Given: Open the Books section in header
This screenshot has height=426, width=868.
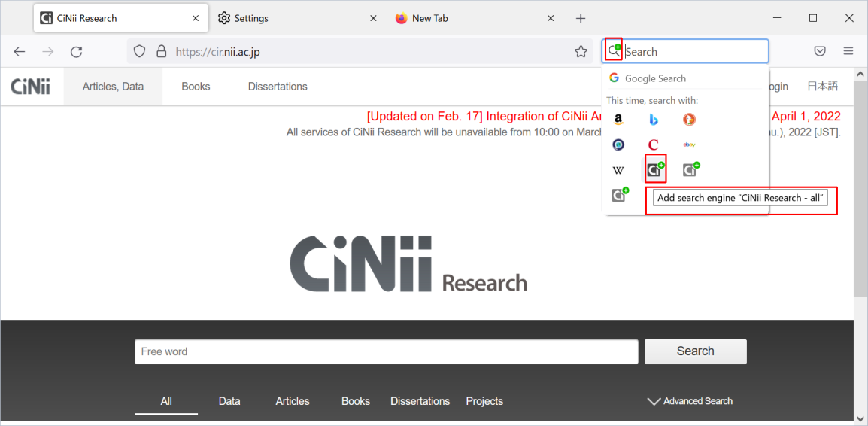Looking at the screenshot, I should [196, 87].
